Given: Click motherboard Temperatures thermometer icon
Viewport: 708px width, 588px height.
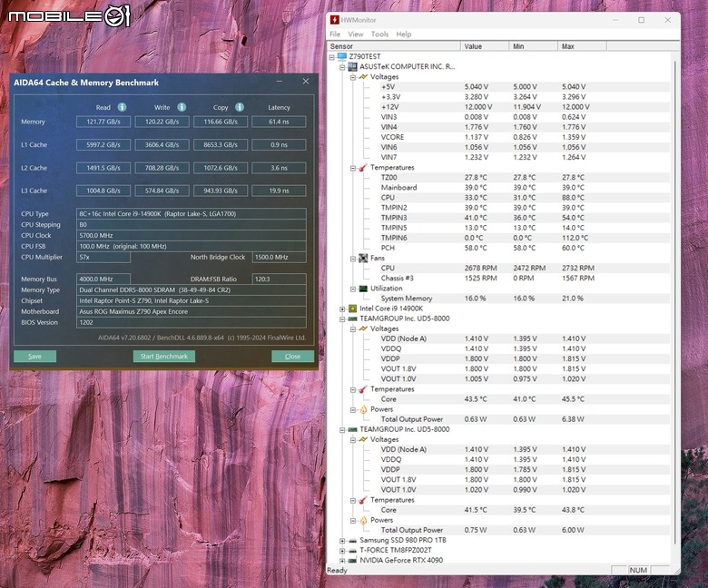Looking at the screenshot, I should (x=363, y=168).
